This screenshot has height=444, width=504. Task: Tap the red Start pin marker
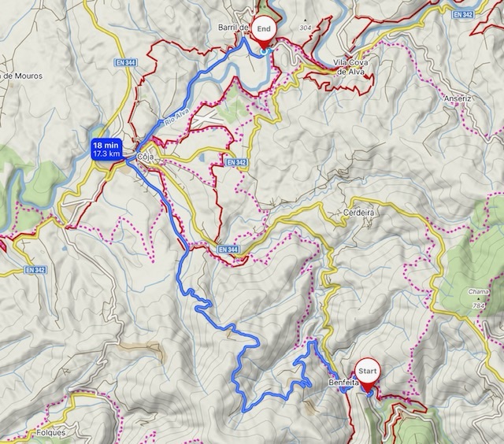tap(368, 375)
